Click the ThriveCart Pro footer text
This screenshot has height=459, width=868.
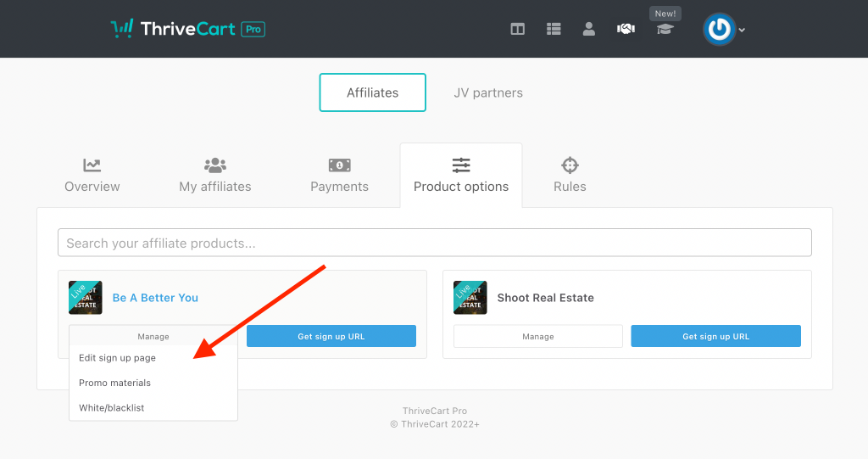[435, 411]
